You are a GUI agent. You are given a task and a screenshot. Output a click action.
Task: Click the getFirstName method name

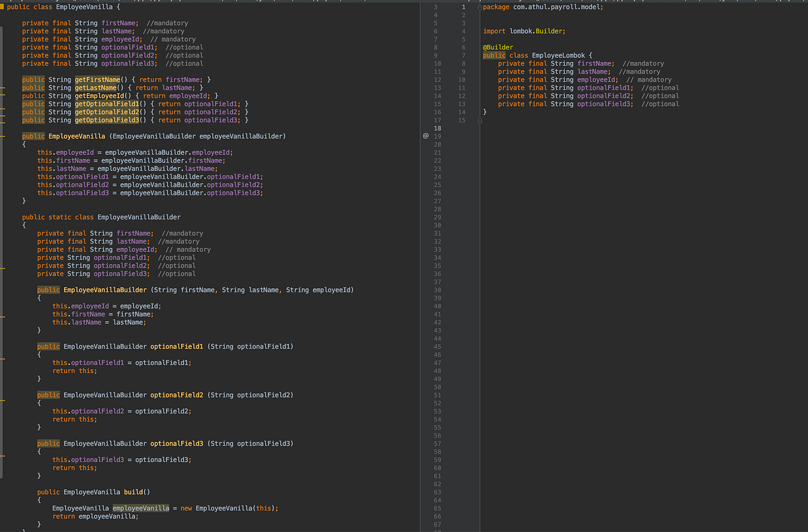(x=96, y=79)
